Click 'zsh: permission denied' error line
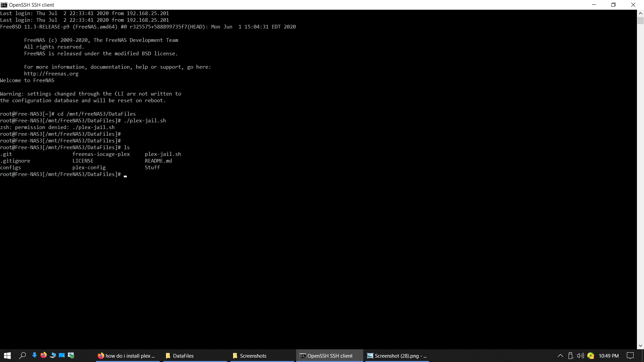Viewport: 644px width, 362px height. 57,127
